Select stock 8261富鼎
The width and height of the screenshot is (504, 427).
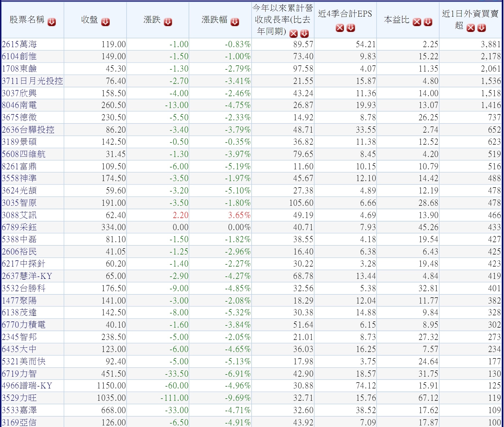point(19,166)
